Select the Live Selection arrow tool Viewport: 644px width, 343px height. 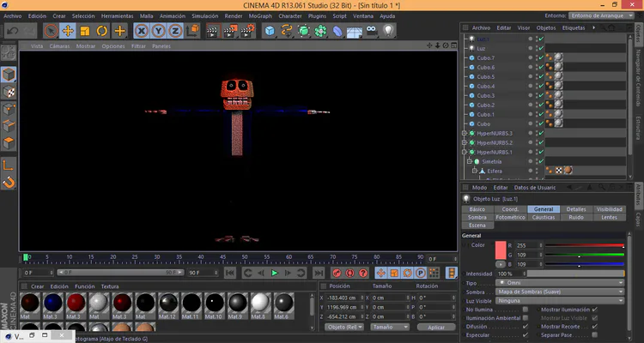(51, 31)
